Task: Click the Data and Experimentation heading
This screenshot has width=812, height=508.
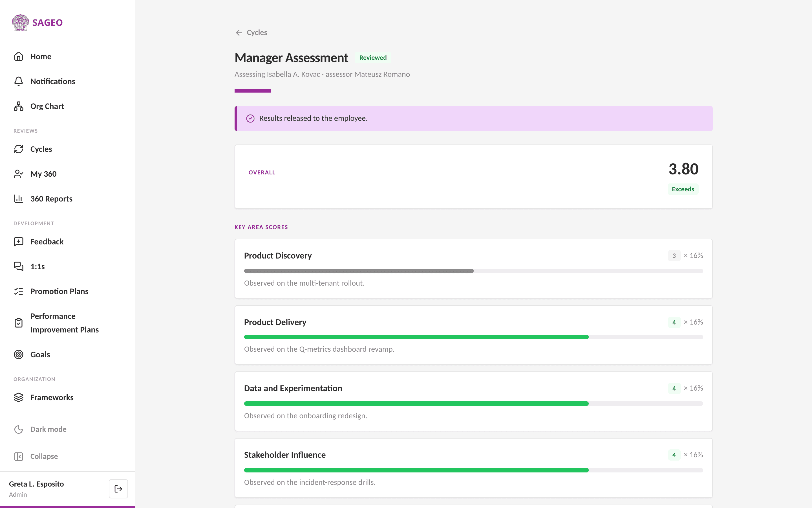Action: point(293,388)
